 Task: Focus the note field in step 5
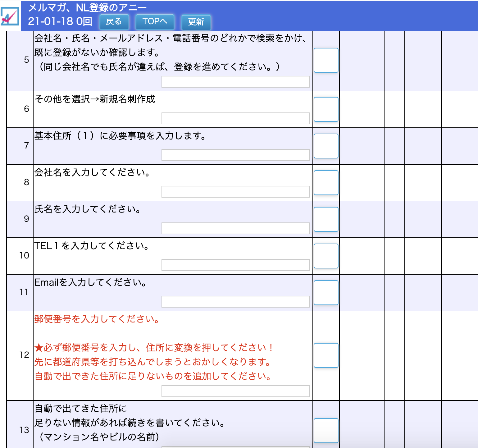click(x=236, y=82)
